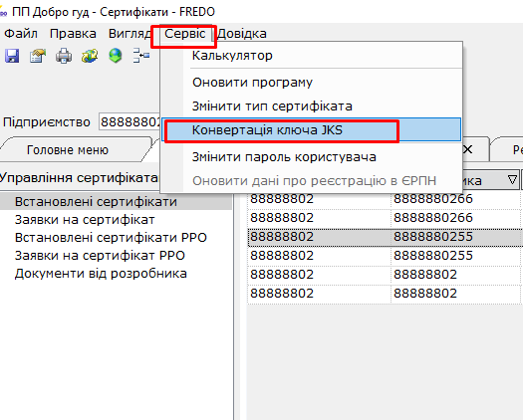This screenshot has width=523, height=420.
Task: Switch to the Головне меню tab
Action: coord(68,150)
